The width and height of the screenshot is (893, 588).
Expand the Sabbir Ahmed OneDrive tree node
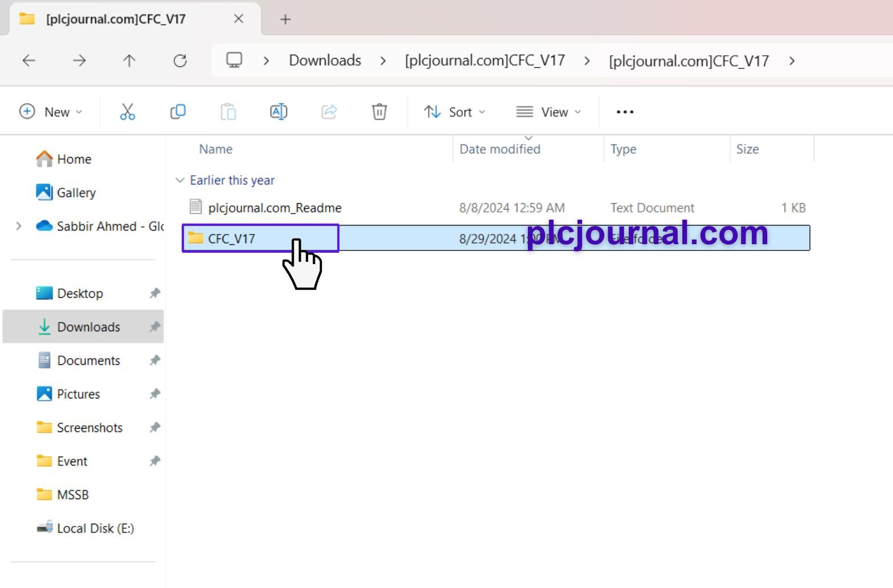(x=19, y=226)
